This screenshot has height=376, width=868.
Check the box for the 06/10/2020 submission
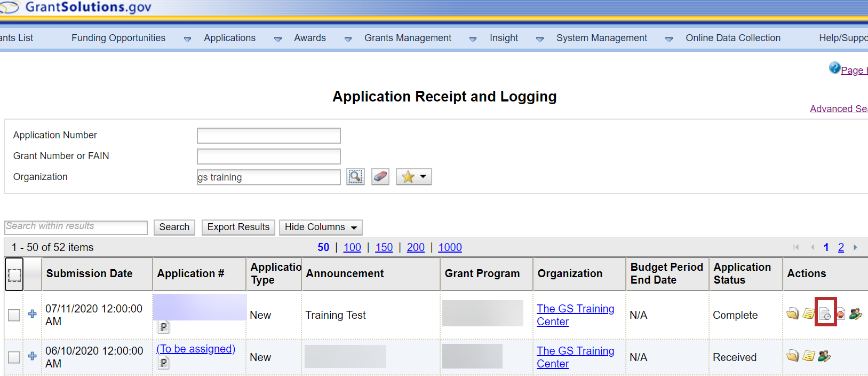(x=14, y=357)
